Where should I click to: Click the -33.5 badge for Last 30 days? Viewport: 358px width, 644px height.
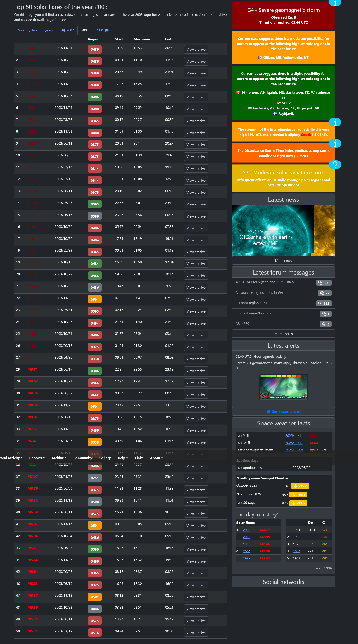pyautogui.click(x=298, y=503)
